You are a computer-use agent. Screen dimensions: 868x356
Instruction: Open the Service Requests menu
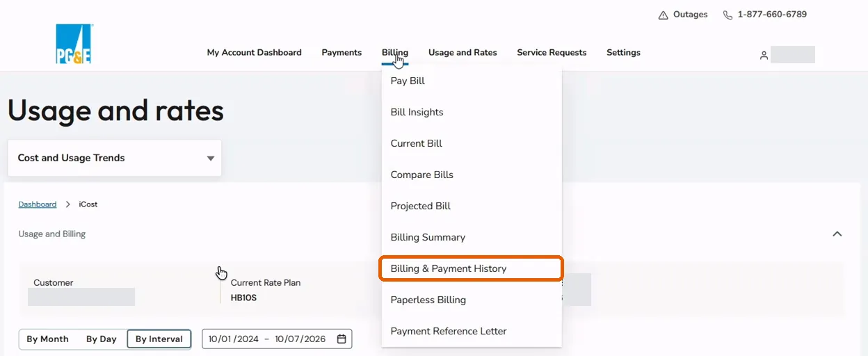pos(552,52)
